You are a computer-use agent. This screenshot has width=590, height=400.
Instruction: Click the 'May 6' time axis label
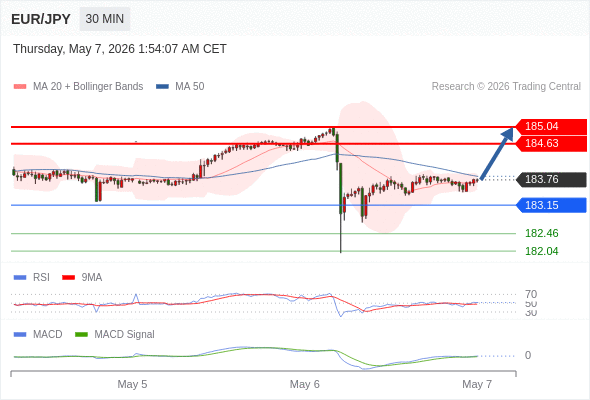coord(305,384)
